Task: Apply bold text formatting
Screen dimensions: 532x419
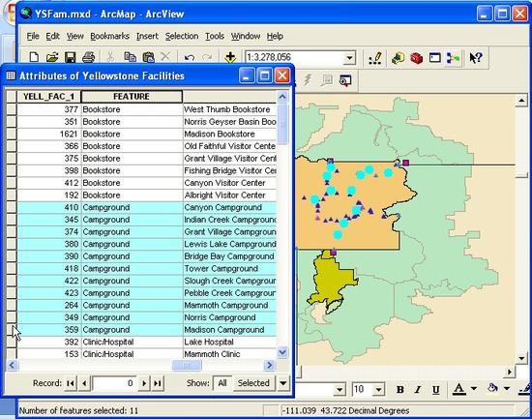Action: 400,389
